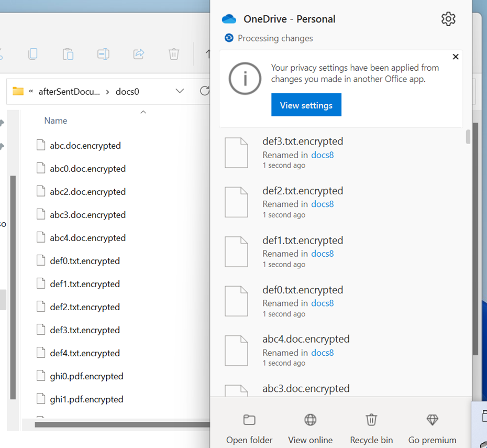This screenshot has width=487, height=448.
Task: Click the Paste icon in Explorer toolbar
Action: [x=68, y=54]
